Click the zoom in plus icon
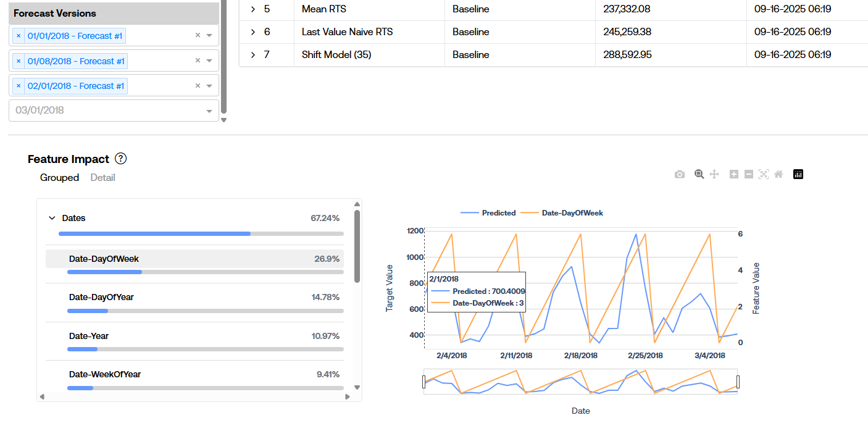Image resolution: width=868 pixels, height=423 pixels. (734, 175)
